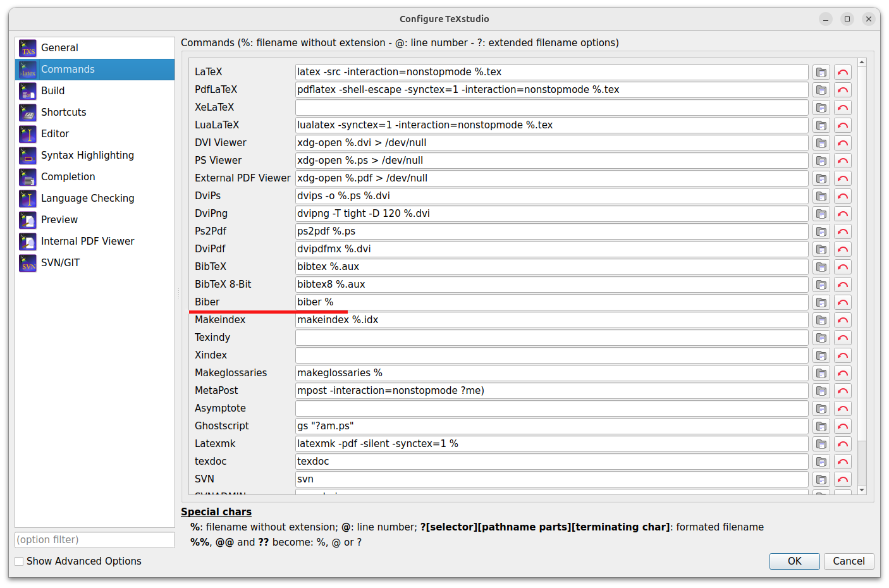Open the Syntax Highlighting page
889x588 pixels.
tap(95, 156)
